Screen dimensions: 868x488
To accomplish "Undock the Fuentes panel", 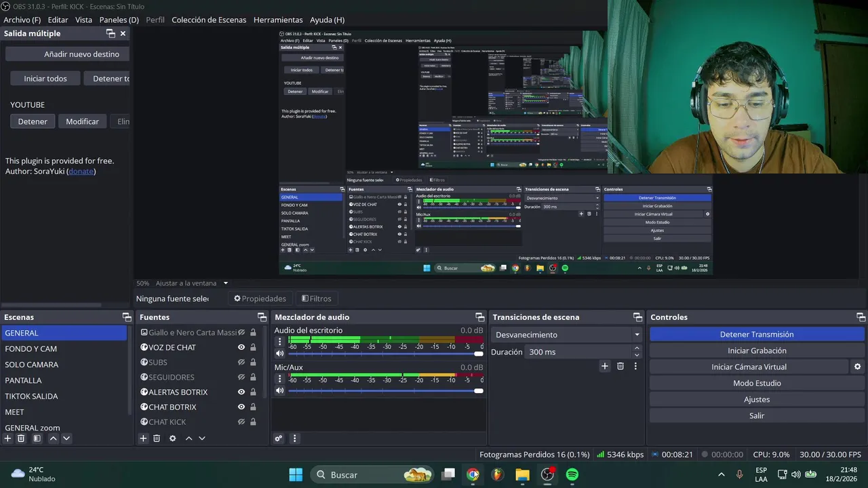I will coord(262,317).
